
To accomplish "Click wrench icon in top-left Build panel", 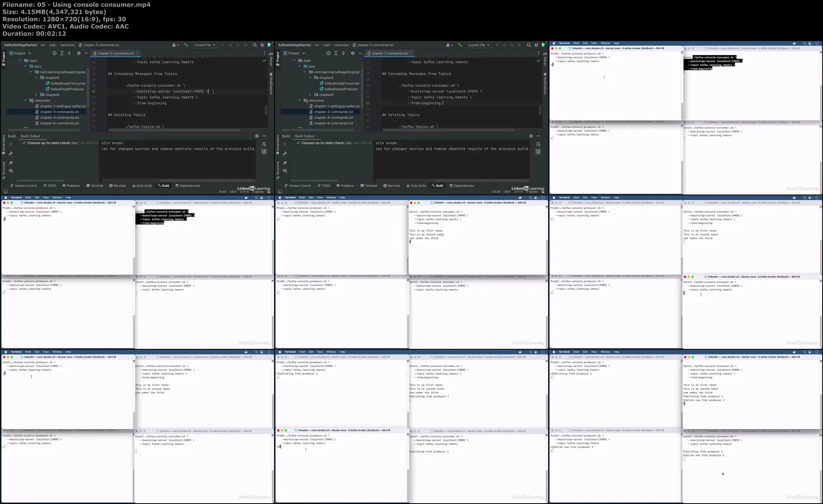I will (x=11, y=154).
